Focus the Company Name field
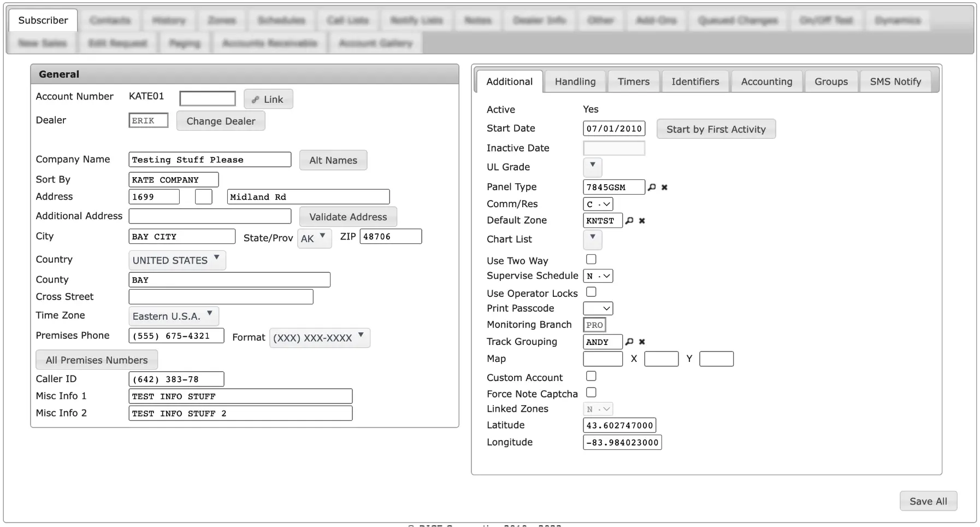The image size is (980, 527). pyautogui.click(x=210, y=160)
